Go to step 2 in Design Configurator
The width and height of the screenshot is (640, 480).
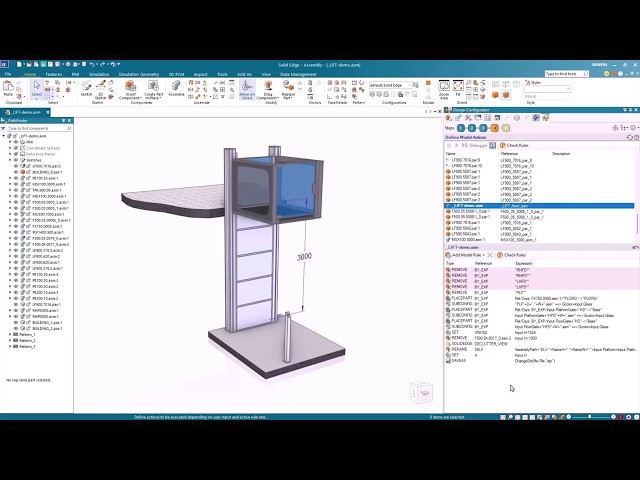pyautogui.click(x=472, y=128)
